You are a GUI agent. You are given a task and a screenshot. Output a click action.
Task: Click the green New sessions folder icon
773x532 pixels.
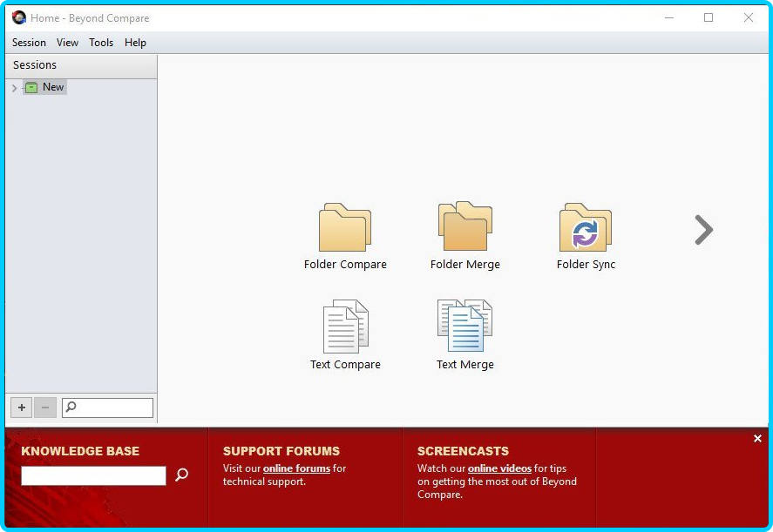[x=31, y=88]
